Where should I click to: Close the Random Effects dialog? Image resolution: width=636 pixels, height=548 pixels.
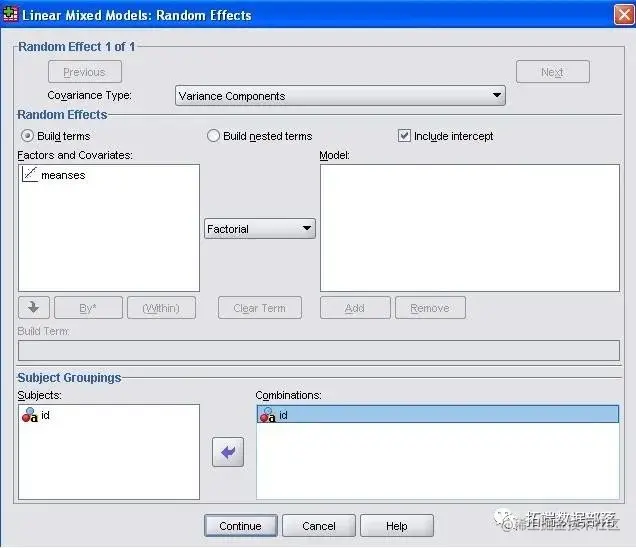[x=624, y=15]
